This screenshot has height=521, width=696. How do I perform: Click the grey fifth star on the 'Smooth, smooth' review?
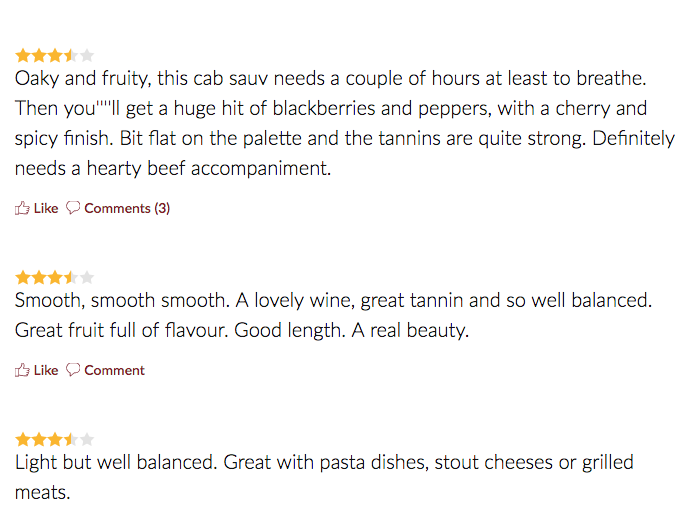[x=87, y=277]
